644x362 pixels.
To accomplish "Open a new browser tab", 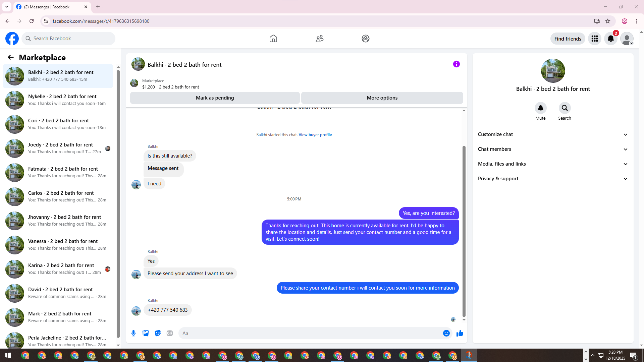I will [98, 7].
